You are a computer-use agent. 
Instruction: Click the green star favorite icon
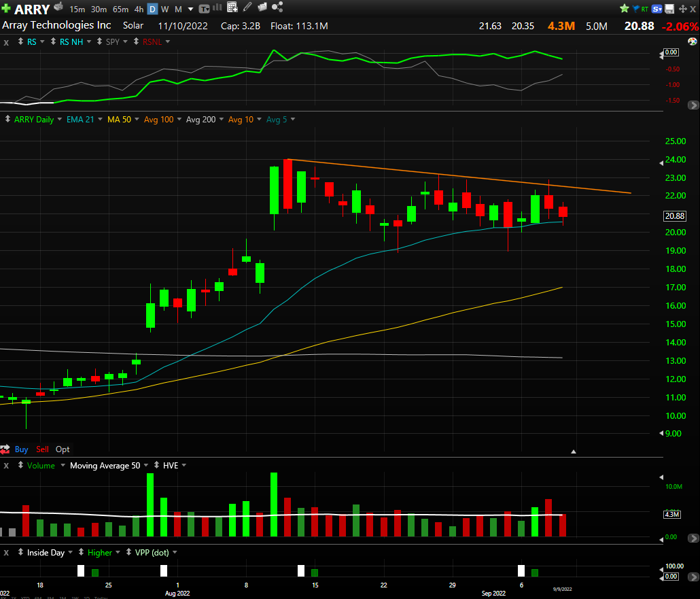(624, 8)
